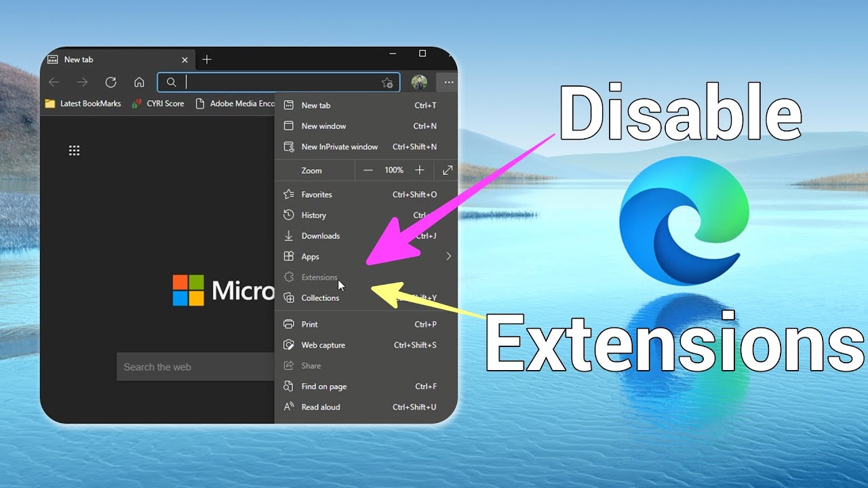Image resolution: width=868 pixels, height=488 pixels.
Task: Open Favorites from the menu
Action: click(366, 195)
